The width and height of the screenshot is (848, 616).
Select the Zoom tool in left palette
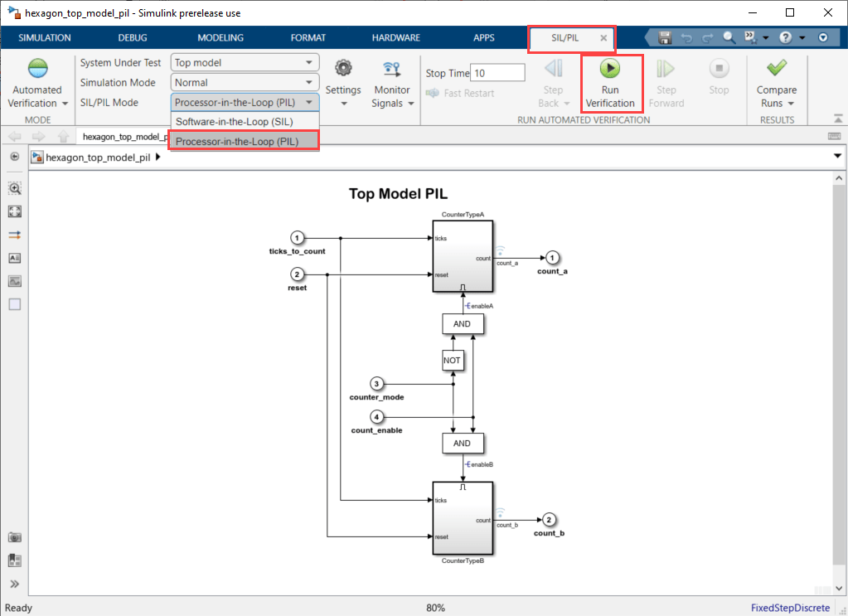tap(14, 188)
